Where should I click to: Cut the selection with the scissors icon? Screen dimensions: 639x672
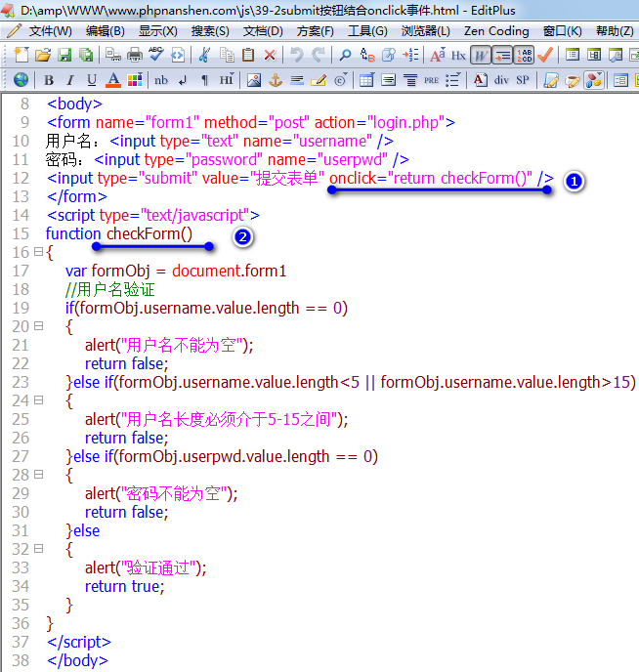pos(204,55)
